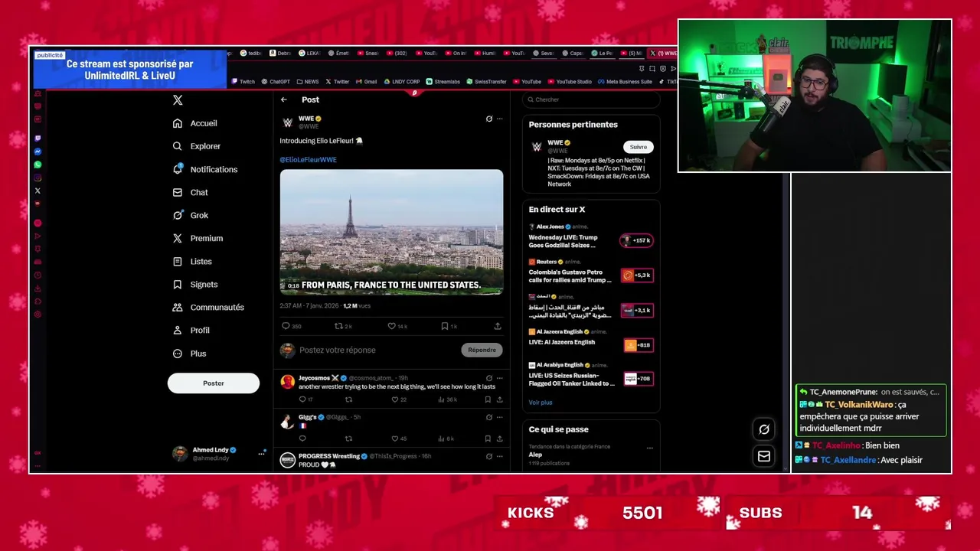View stats of Jeycosmos reply showing 36 k
Screen dimensions: 980x551
[x=448, y=399]
